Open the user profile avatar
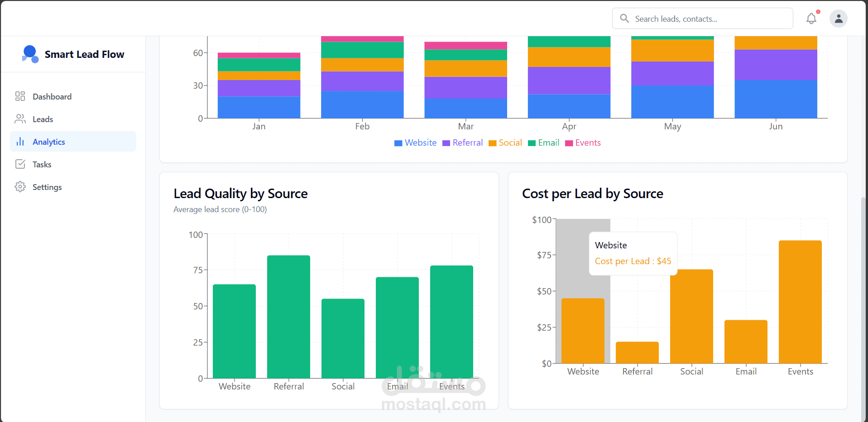The width and height of the screenshot is (868, 422). [x=838, y=19]
